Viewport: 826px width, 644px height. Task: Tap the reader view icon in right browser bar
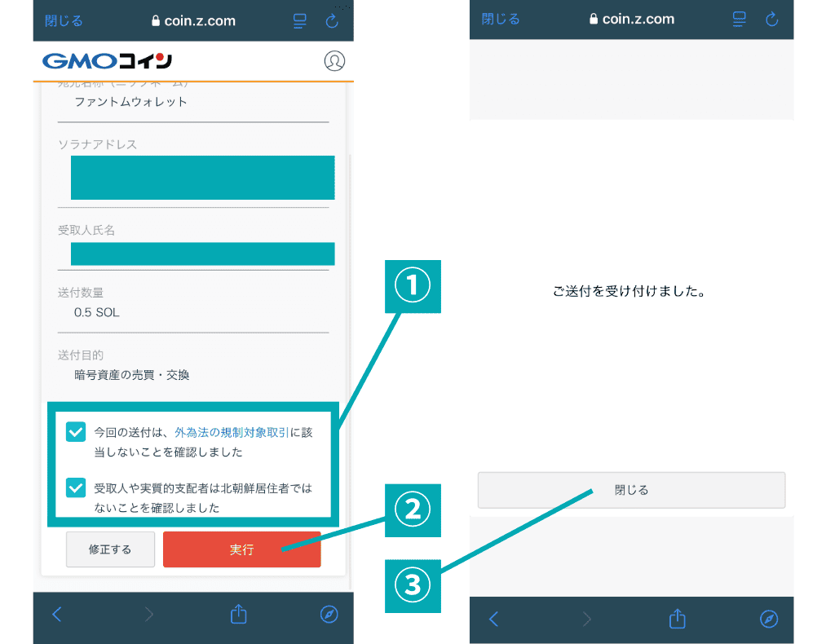tap(740, 19)
